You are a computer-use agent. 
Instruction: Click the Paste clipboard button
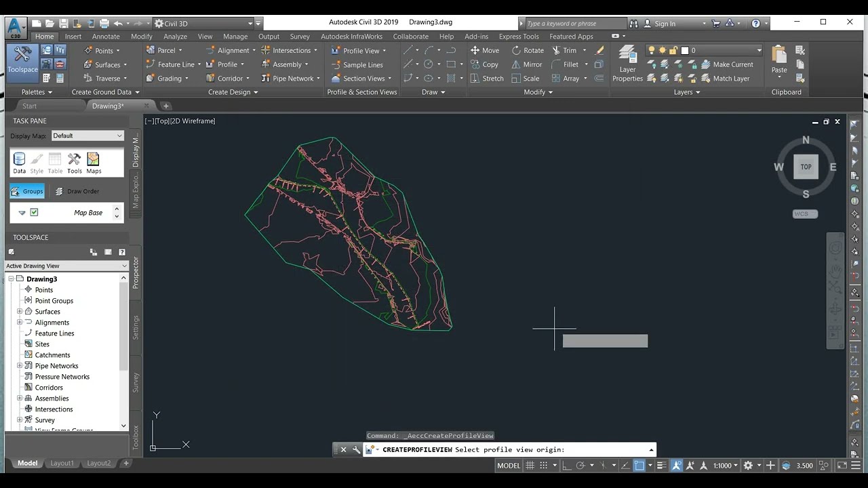[779, 60]
